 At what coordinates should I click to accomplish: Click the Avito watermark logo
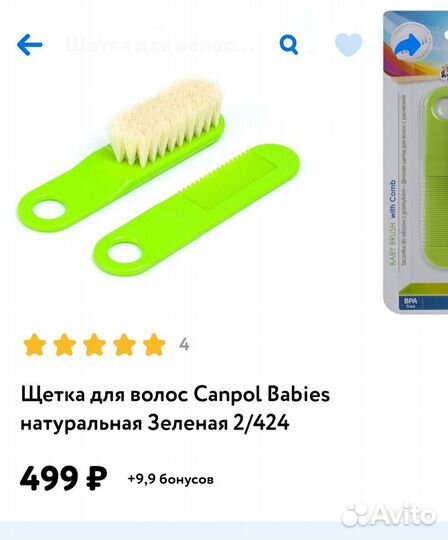point(389,516)
